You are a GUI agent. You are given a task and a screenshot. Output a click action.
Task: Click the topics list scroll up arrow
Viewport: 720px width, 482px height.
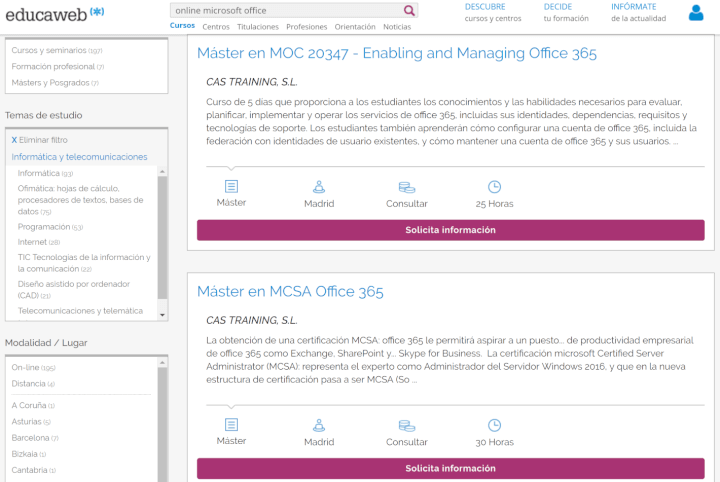162,171
